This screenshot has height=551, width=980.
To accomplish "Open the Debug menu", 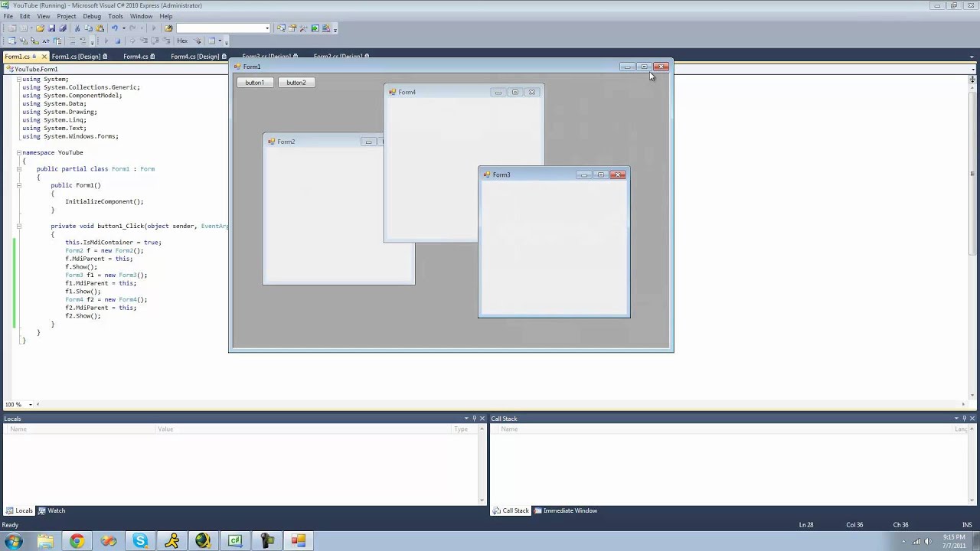I will tap(91, 16).
